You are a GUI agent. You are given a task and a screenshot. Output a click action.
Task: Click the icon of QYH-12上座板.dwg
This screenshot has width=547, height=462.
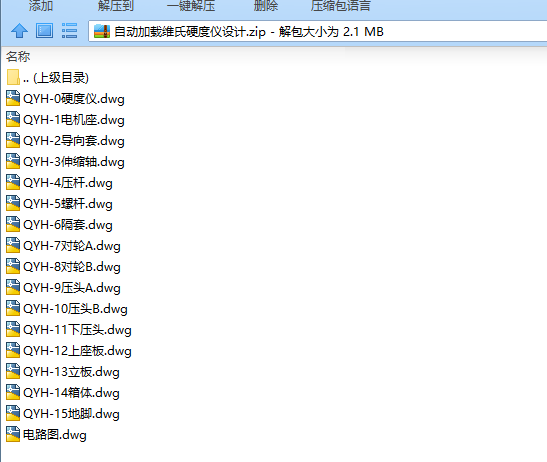tap(13, 350)
